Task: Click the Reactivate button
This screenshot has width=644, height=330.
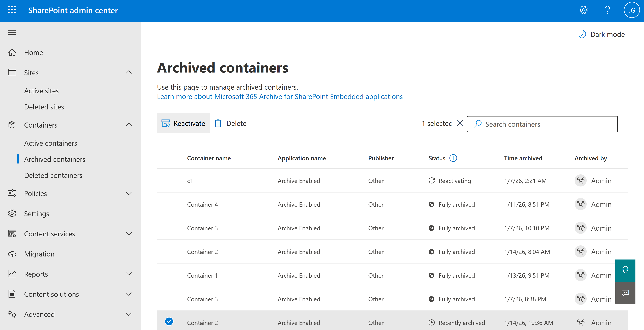Action: click(183, 123)
